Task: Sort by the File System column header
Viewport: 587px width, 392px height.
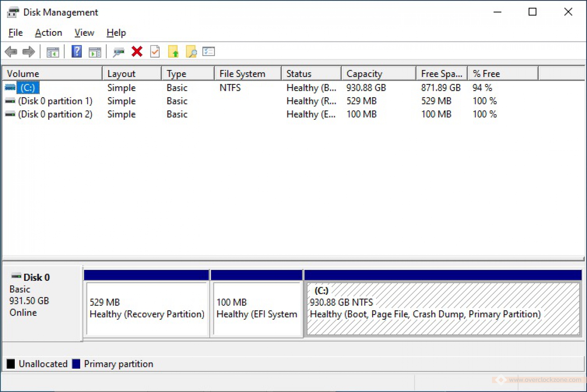Action: tap(248, 74)
